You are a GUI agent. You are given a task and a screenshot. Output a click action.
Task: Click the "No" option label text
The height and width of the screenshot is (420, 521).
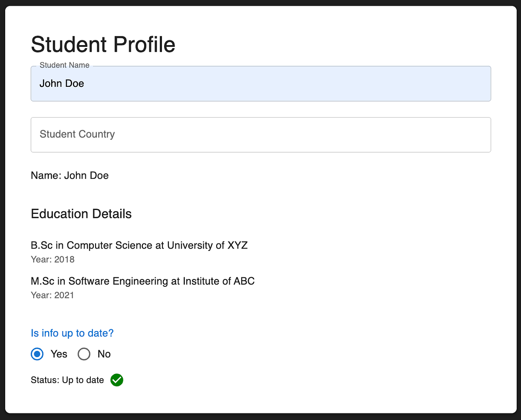coord(104,354)
